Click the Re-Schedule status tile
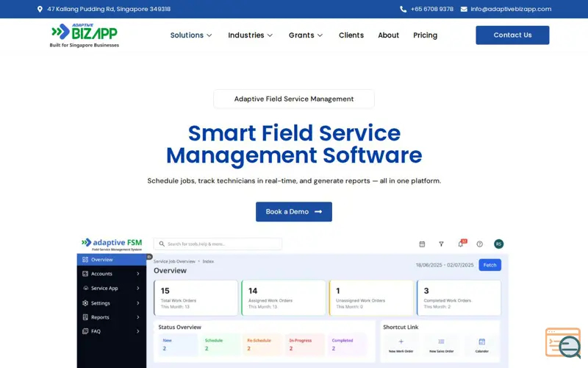Screen dimensions: 588x368 tap(263, 344)
